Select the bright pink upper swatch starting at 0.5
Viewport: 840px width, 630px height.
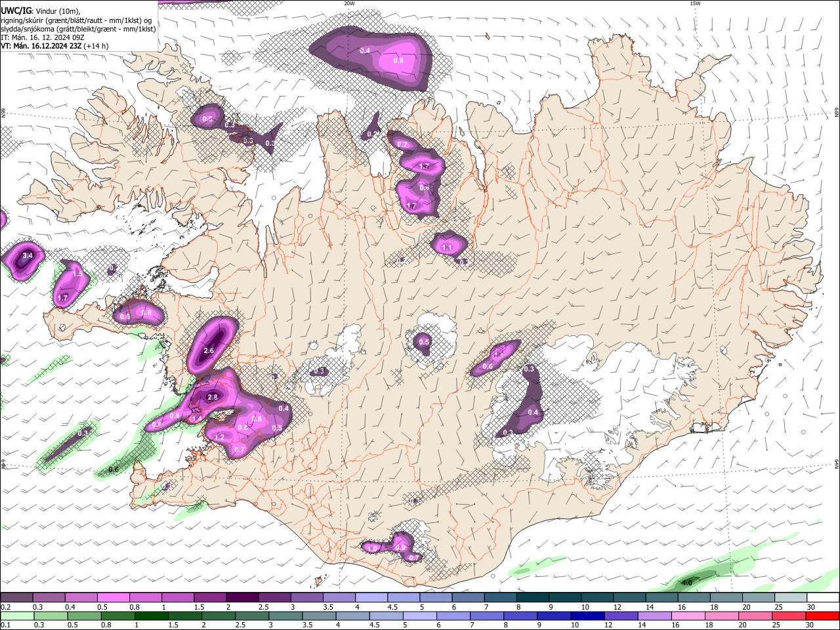click(113, 598)
